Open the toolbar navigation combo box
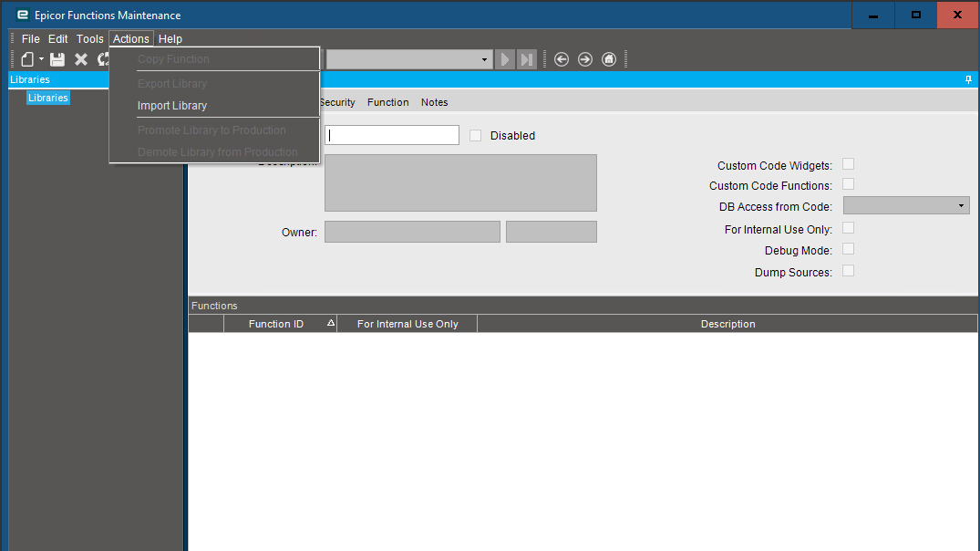Screen dimensions: 980x551 coord(409,59)
